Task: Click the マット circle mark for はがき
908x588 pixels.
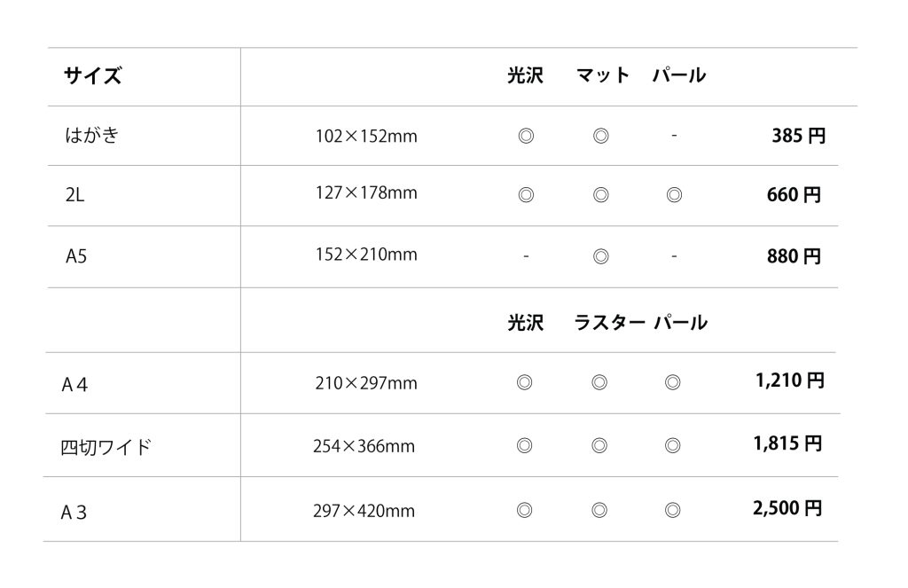Action: [600, 137]
